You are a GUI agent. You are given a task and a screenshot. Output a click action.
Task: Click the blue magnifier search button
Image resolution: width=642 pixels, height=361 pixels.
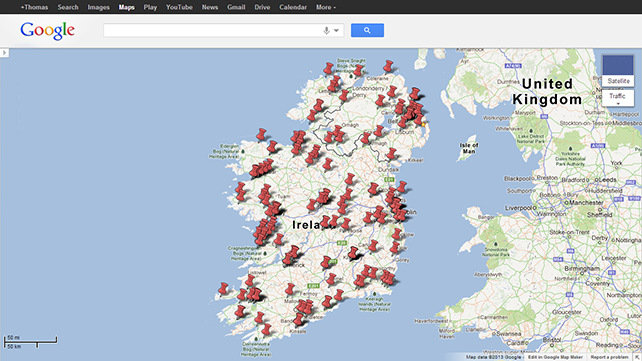pos(367,30)
